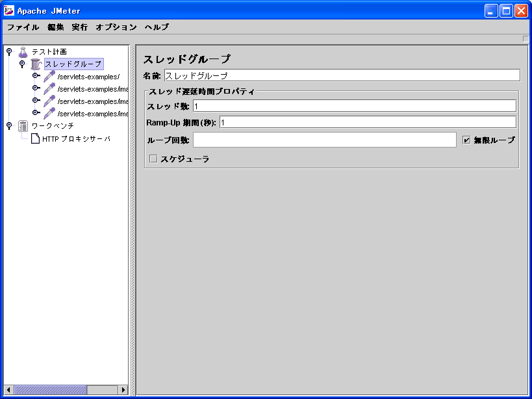The height and width of the screenshot is (399, 532).
Task: Click the small status indicator box below the window buttons
Action: [x=526, y=39]
